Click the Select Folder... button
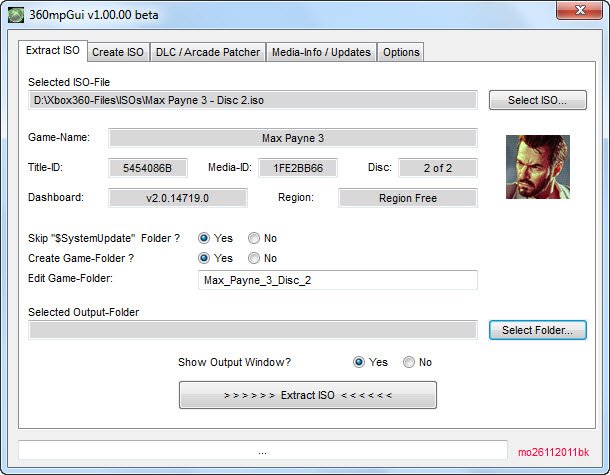Viewport: 610px width, 475px height. 538,330
